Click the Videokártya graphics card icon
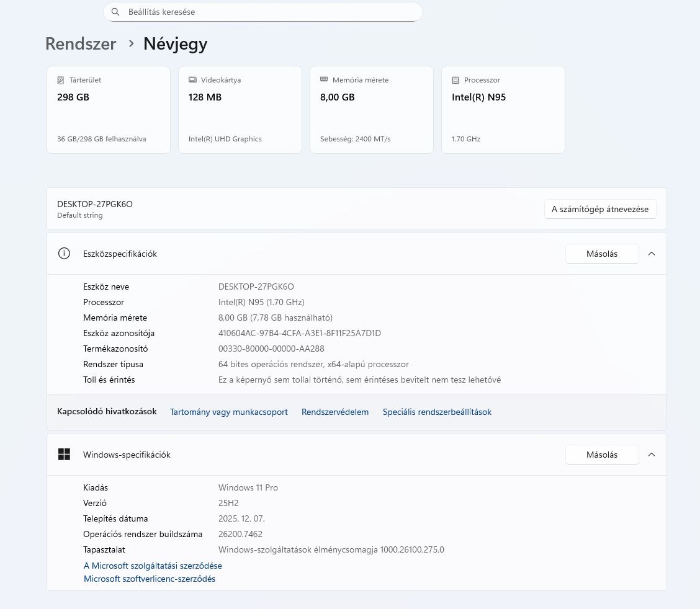Image resolution: width=700 pixels, height=609 pixels. 192,80
